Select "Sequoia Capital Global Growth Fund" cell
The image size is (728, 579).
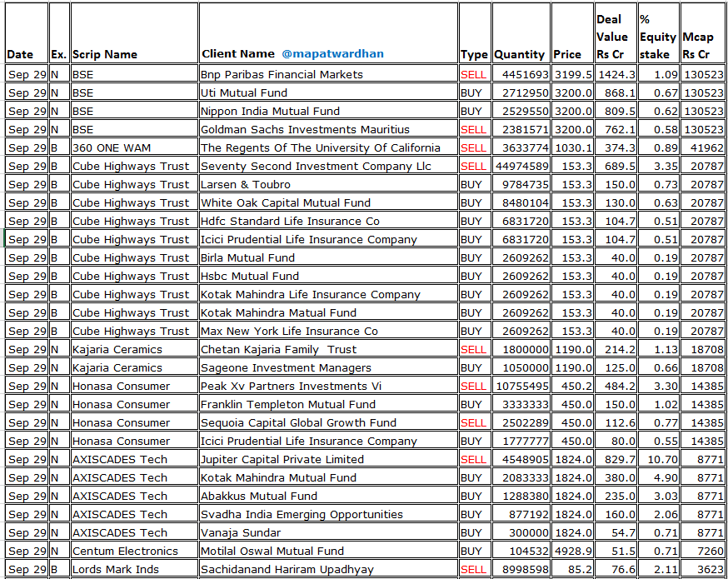[328, 423]
